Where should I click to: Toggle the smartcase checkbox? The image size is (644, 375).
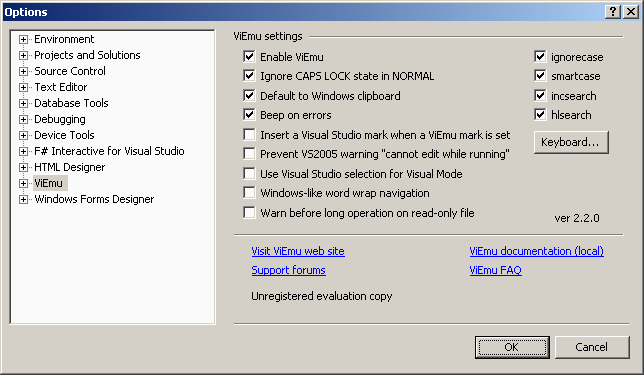click(540, 76)
